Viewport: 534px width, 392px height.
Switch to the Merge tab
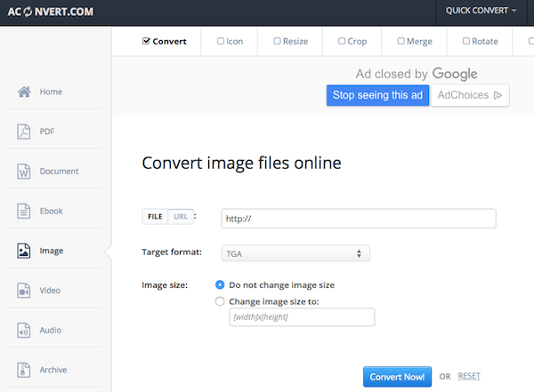(400, 41)
